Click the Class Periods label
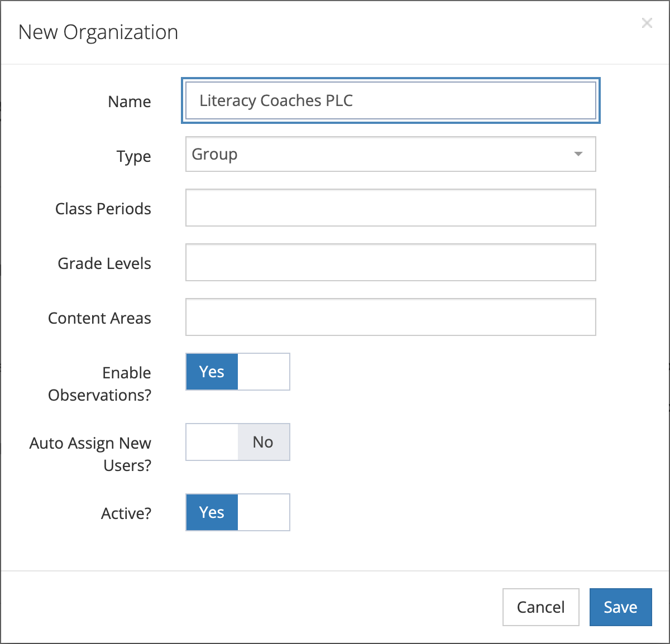The height and width of the screenshot is (644, 670). coord(103,209)
